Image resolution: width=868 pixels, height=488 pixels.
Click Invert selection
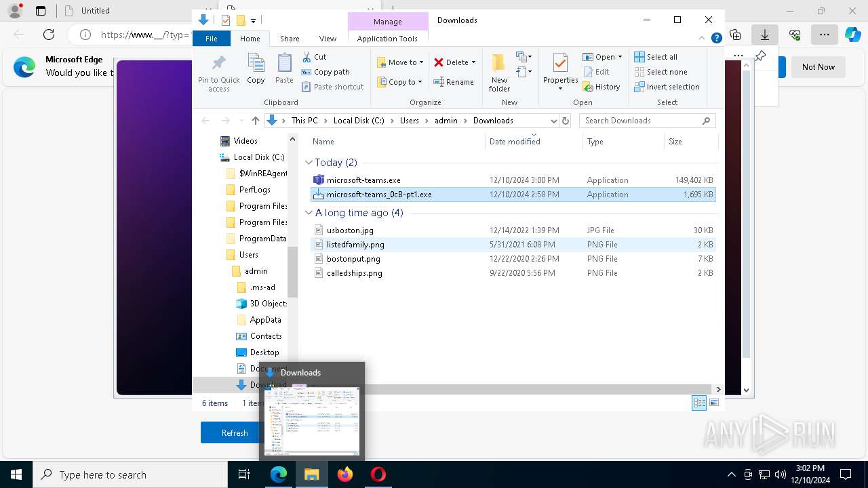coord(667,87)
